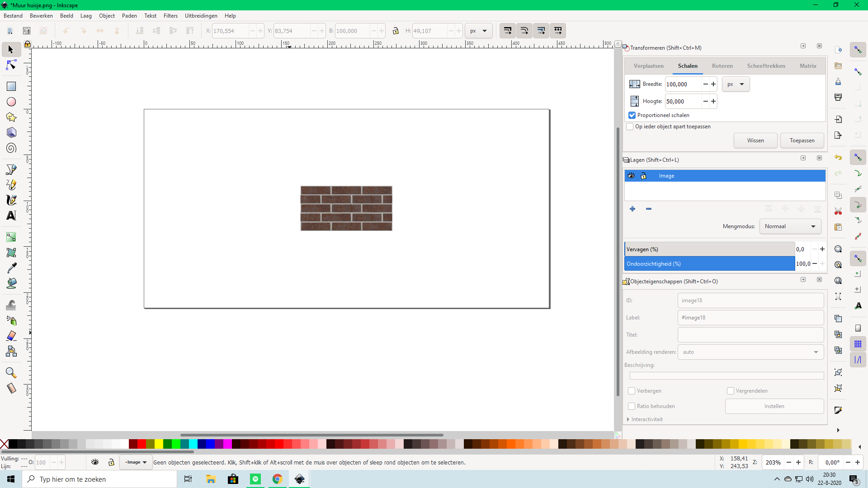Decrease the Hoogte value with minus
The image size is (868, 488).
point(705,101)
